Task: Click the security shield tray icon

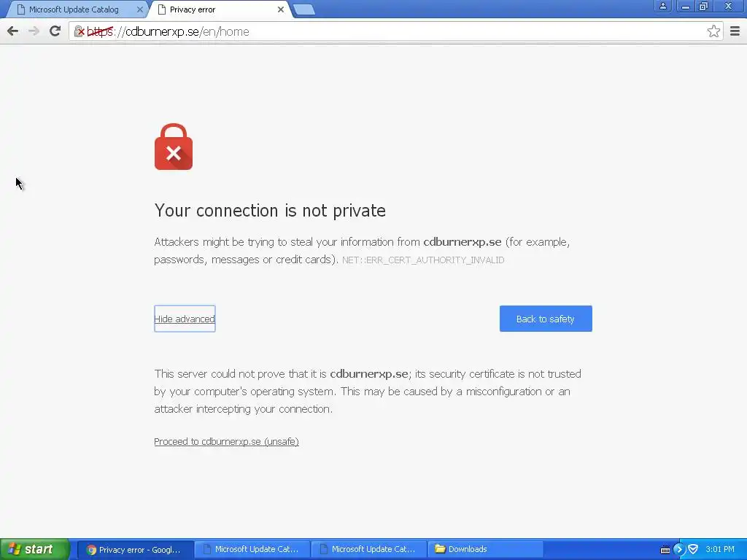Action: pyautogui.click(x=693, y=550)
